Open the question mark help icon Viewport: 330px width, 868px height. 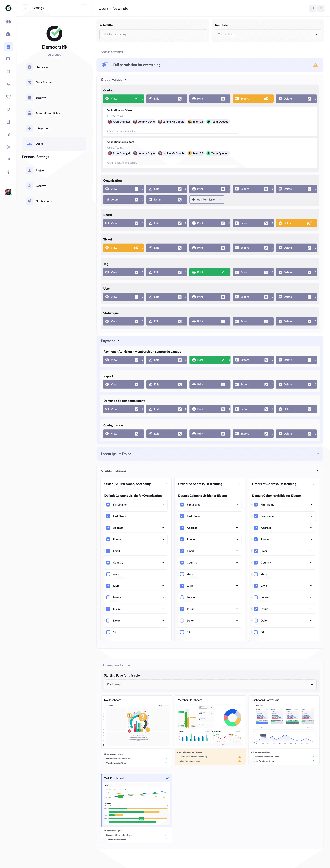click(8, 172)
